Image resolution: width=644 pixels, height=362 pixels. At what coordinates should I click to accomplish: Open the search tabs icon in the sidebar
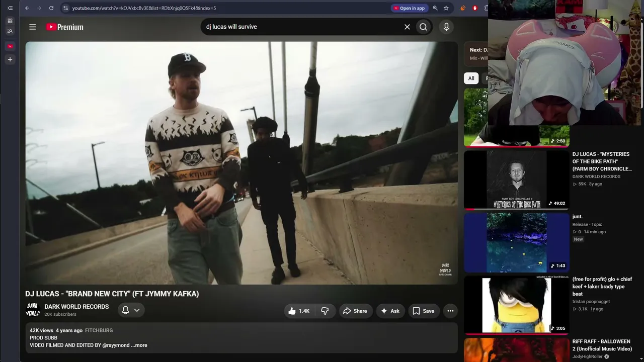click(10, 31)
